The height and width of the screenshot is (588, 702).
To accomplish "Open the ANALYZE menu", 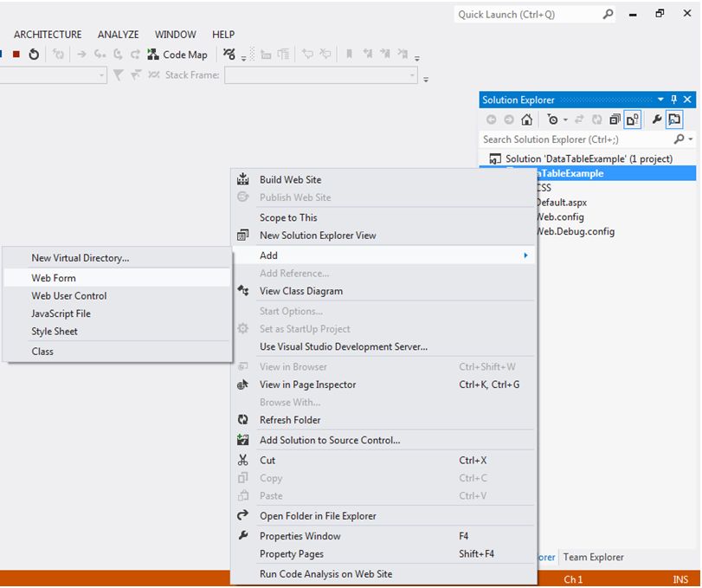I will [x=118, y=35].
